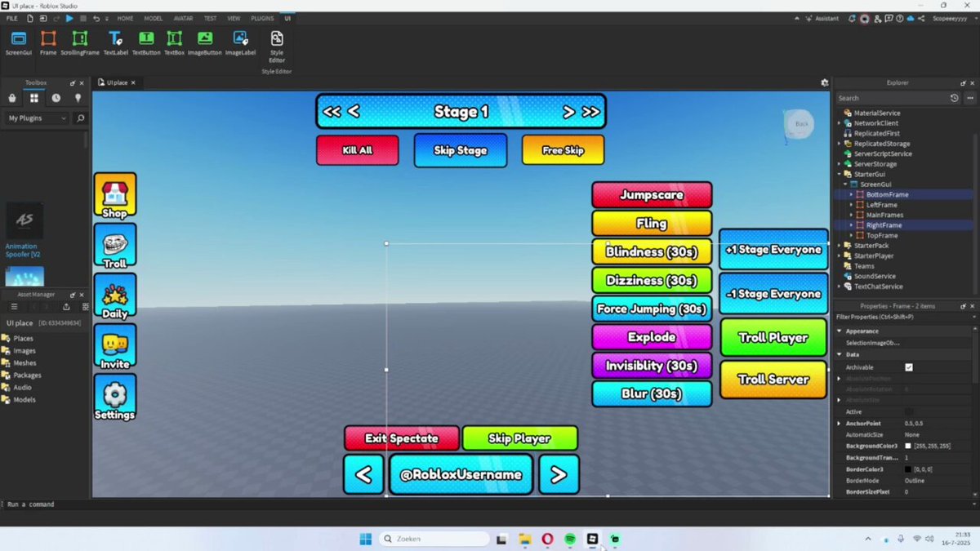The width and height of the screenshot is (980, 551).
Task: Click the Toolbox search magnifier button
Action: 80,118
